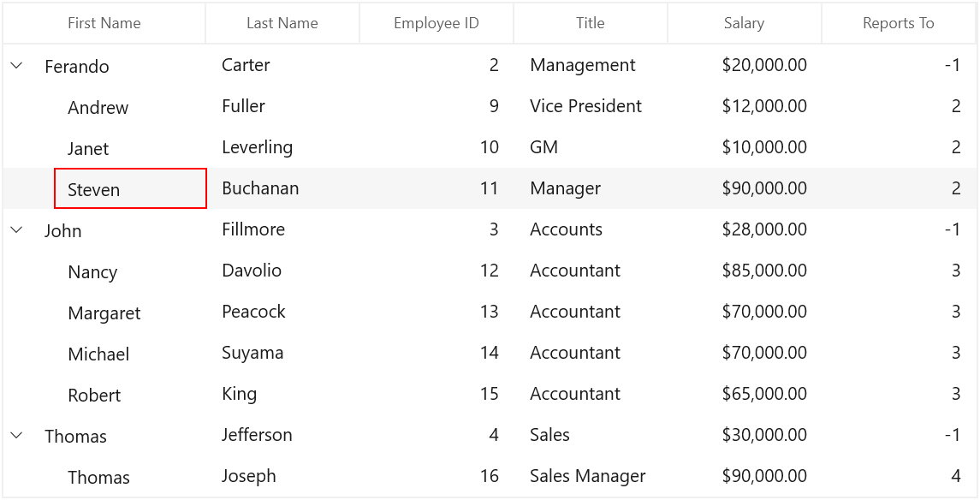This screenshot has width=980, height=500.
Task: Click the $28,000.00 salary cell
Action: point(745,229)
